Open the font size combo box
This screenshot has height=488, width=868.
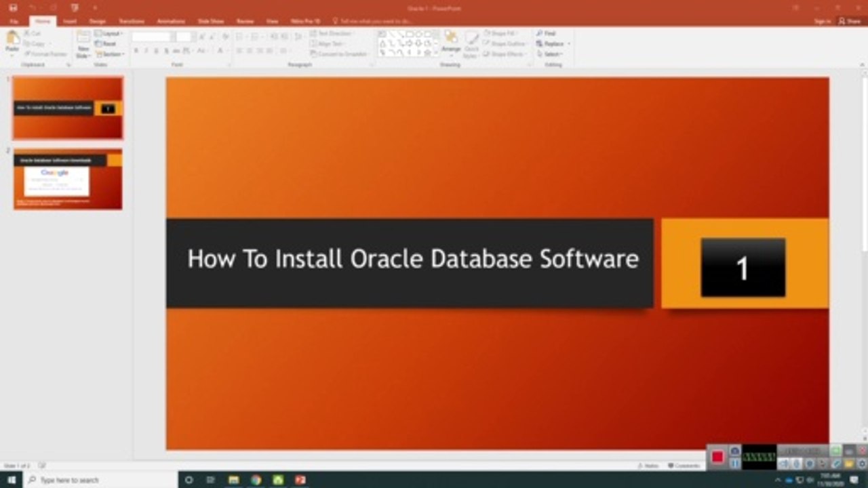(x=184, y=37)
